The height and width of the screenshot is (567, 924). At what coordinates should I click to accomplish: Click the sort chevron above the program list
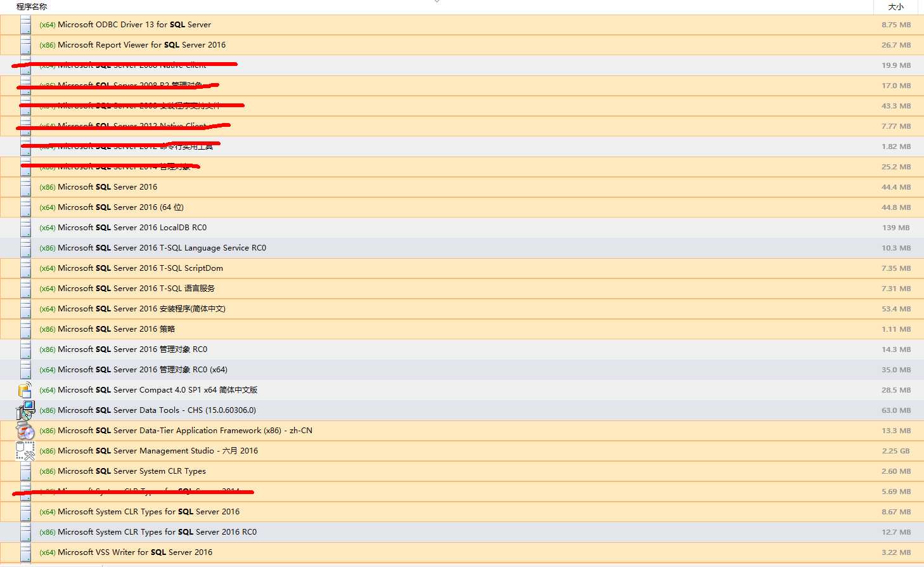[437, 1]
